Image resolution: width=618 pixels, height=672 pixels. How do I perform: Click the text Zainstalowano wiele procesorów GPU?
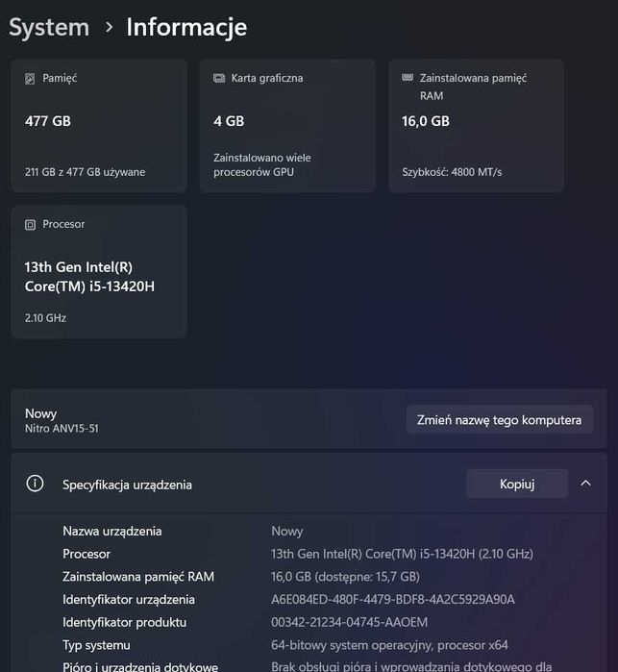[262, 164]
